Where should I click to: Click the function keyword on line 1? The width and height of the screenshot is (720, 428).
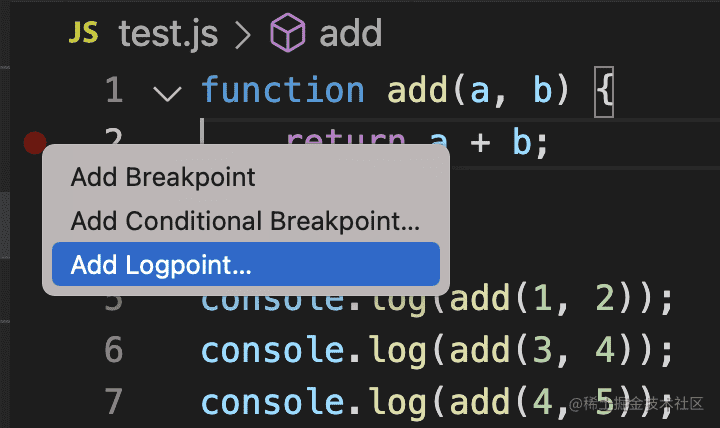(283, 90)
